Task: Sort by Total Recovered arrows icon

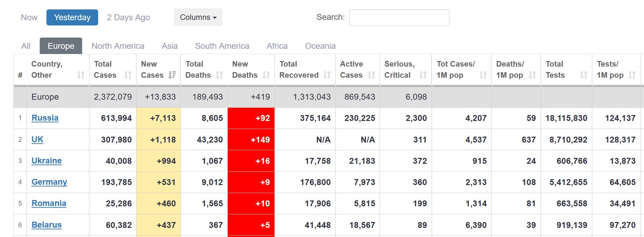Action: click(x=327, y=75)
